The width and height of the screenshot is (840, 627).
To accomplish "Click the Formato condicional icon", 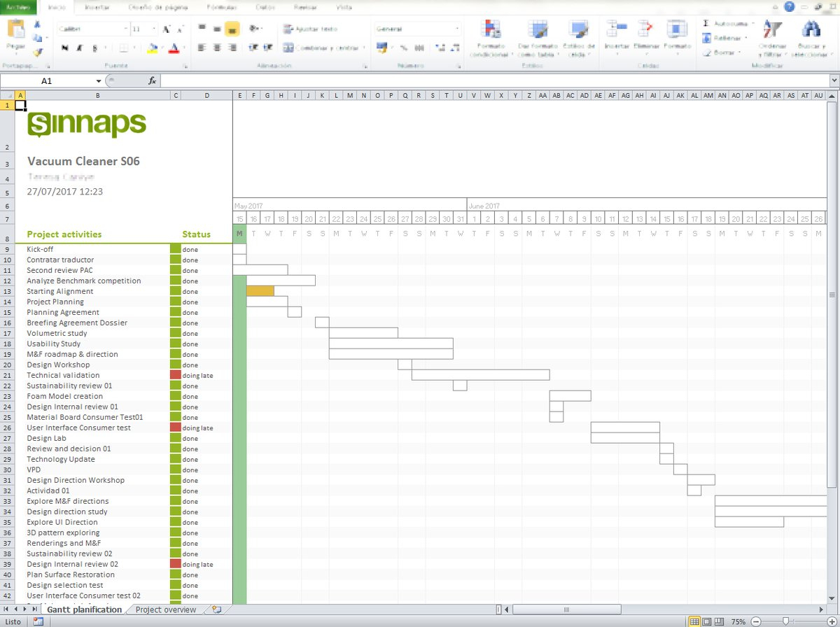I will (494, 31).
